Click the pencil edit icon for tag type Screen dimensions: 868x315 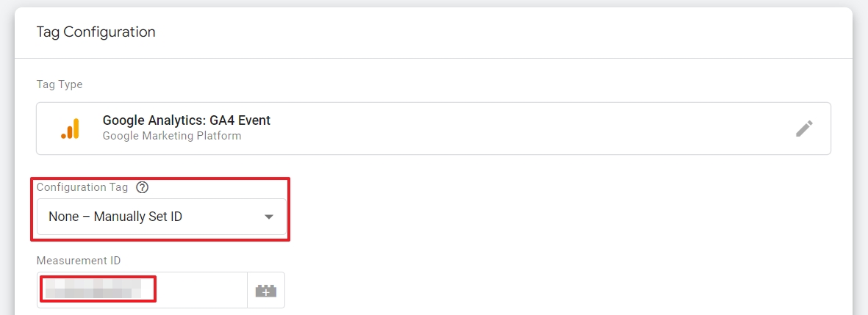click(x=804, y=128)
